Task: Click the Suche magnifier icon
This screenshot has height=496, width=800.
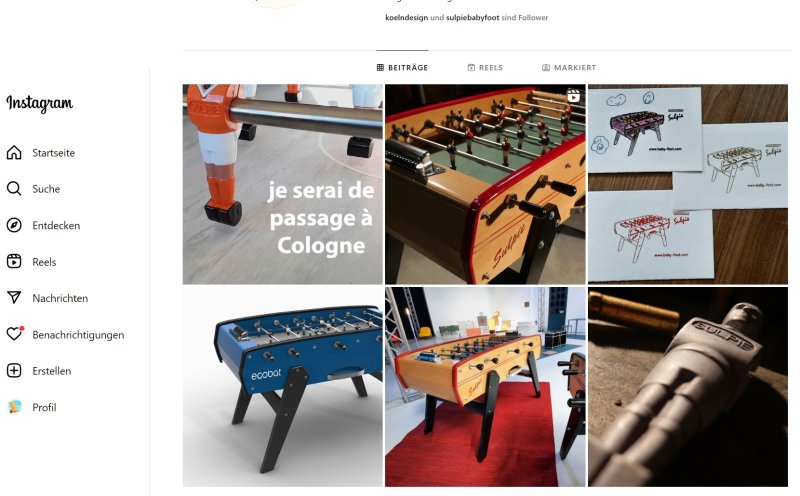Action: [x=14, y=189]
